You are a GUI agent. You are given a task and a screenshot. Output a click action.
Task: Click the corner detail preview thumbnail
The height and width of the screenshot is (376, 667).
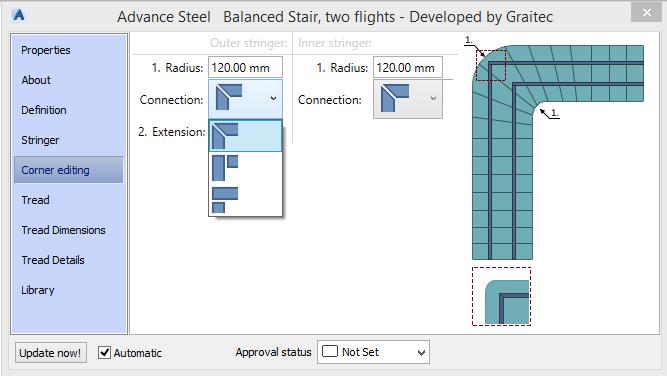502,296
